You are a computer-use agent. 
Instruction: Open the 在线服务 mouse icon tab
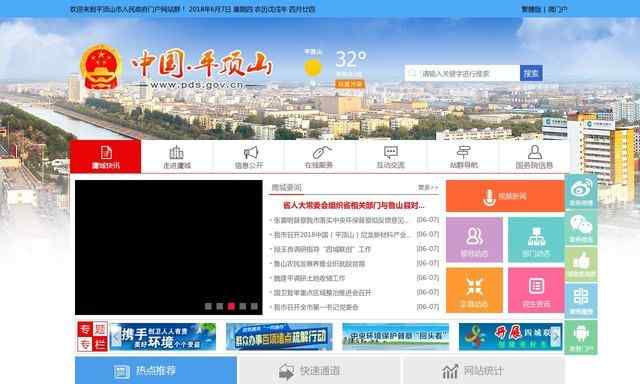[x=320, y=157]
